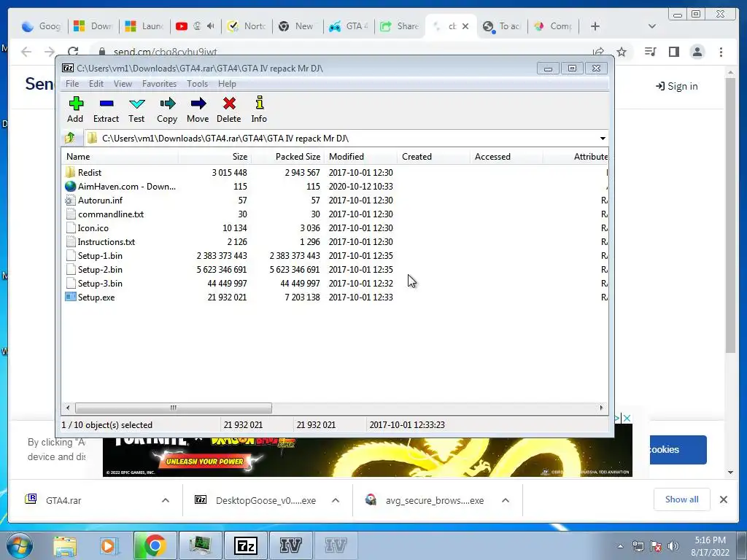The height and width of the screenshot is (560, 747).
Task: Click the Sign in link
Action: (676, 86)
